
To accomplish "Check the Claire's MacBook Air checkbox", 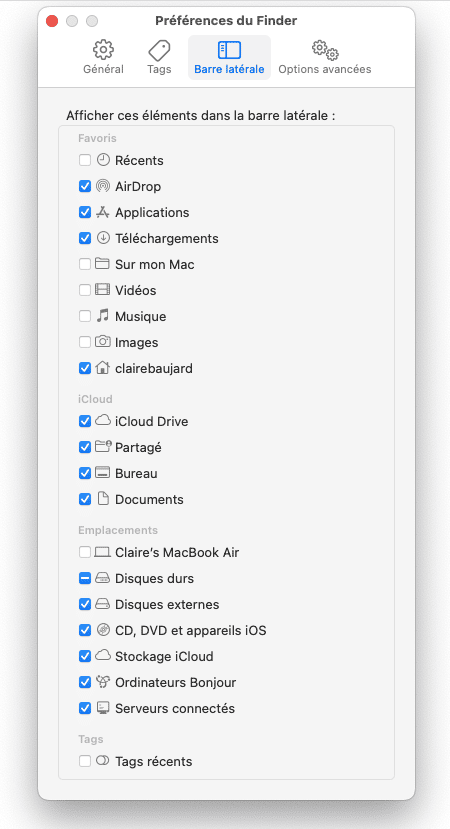I will [x=85, y=552].
